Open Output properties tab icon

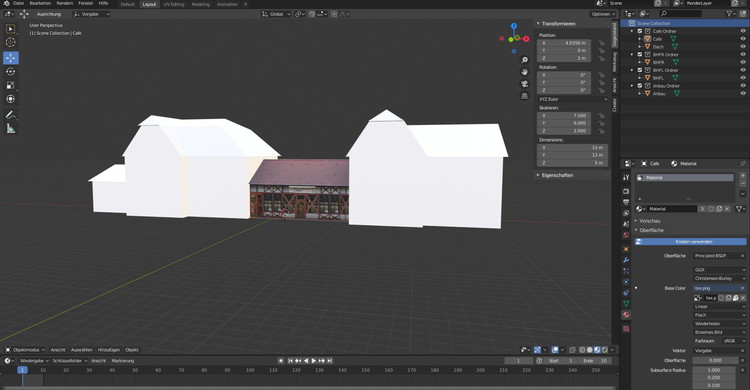[x=626, y=202]
